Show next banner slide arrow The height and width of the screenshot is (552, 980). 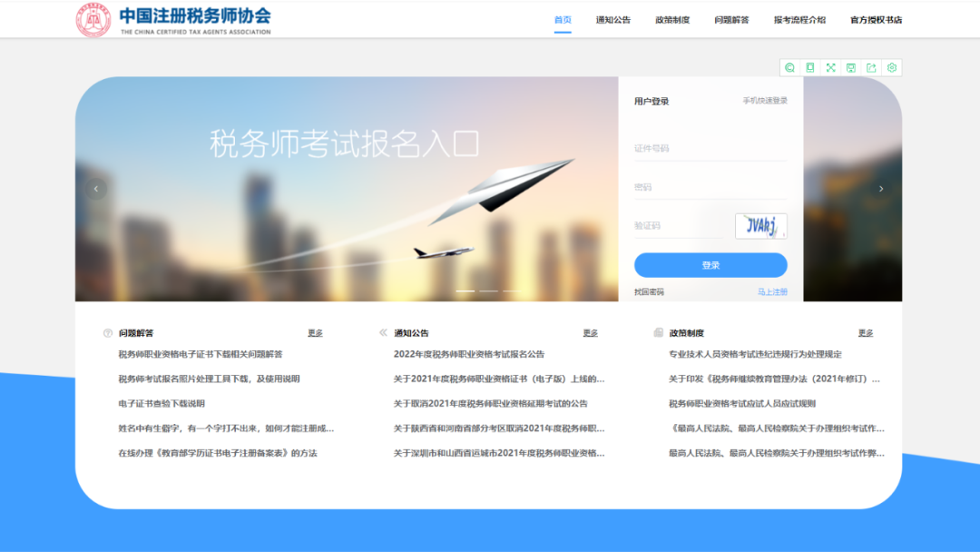(881, 189)
